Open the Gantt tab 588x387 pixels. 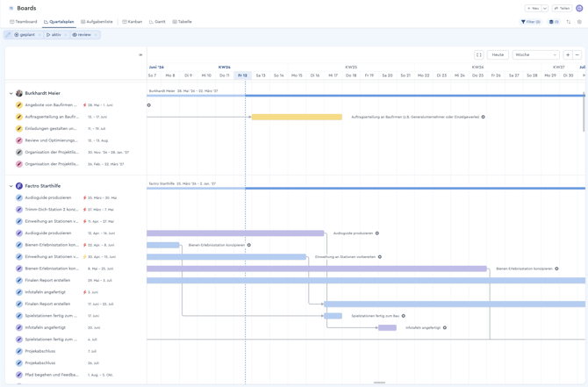point(157,22)
